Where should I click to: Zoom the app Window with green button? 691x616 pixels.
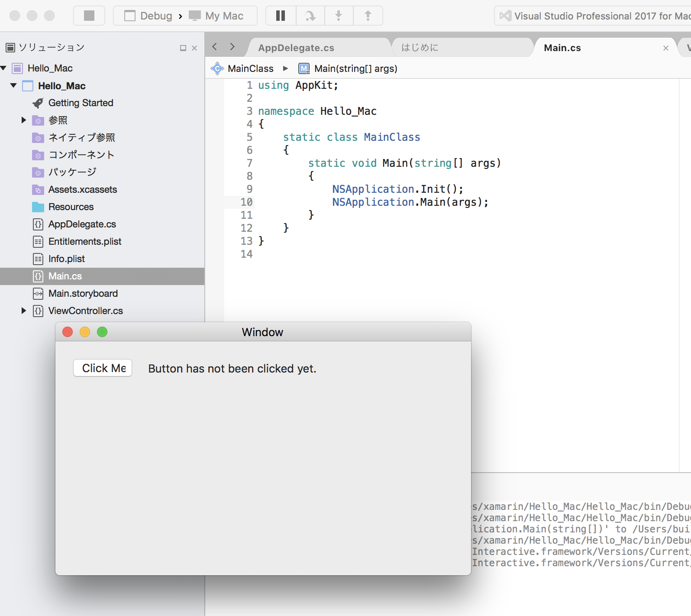(x=102, y=332)
